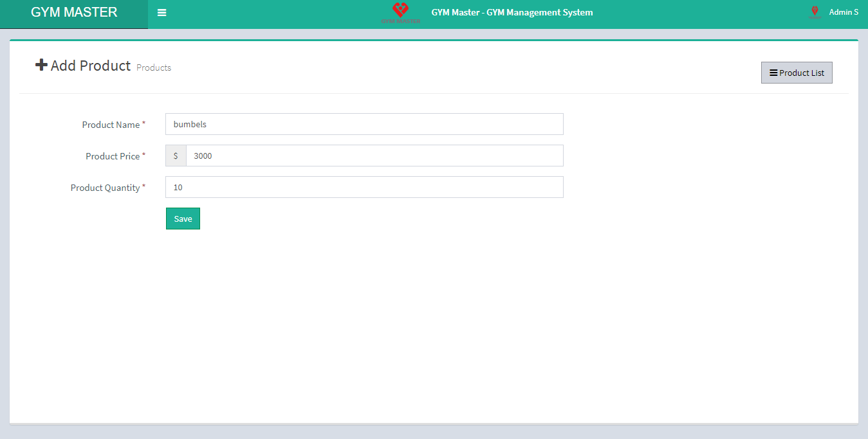Screen dimensions: 868x439
Task: Save the new product
Action: (x=183, y=219)
